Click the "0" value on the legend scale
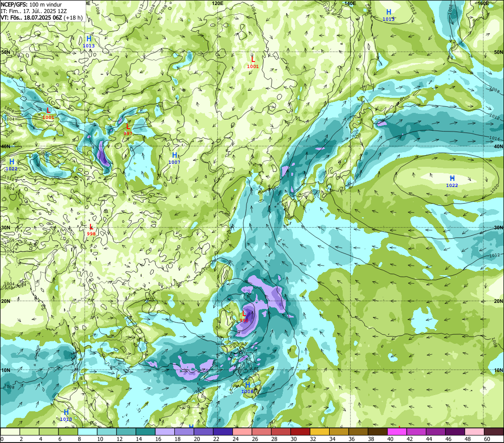Image resolution: width=504 pixels, height=443 pixels. coord(2,439)
